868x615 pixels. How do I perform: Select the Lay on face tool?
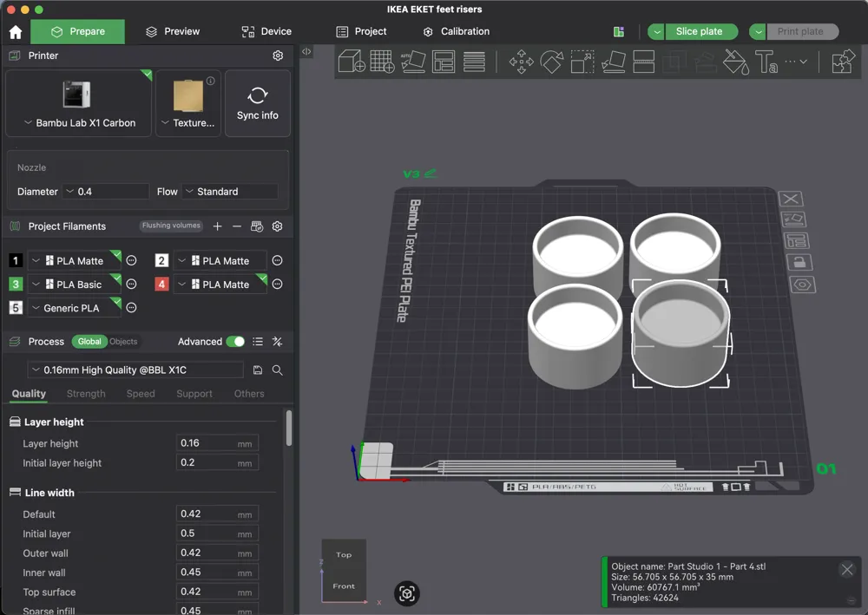[614, 62]
